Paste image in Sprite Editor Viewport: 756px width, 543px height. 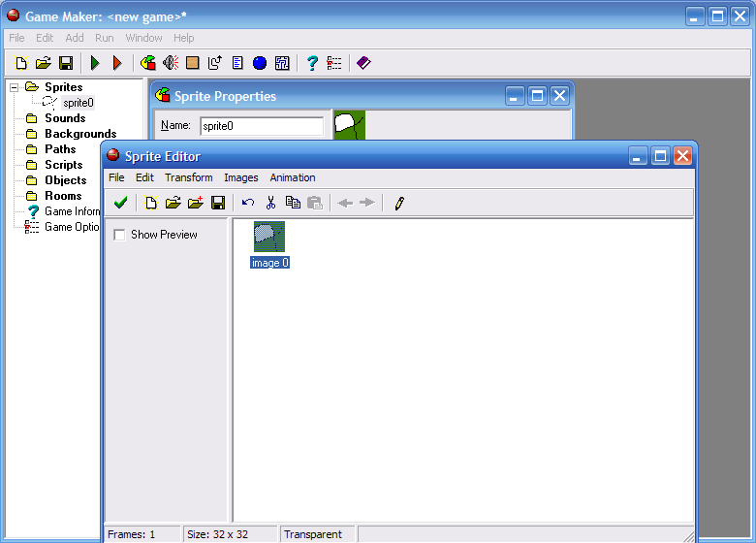coord(315,203)
